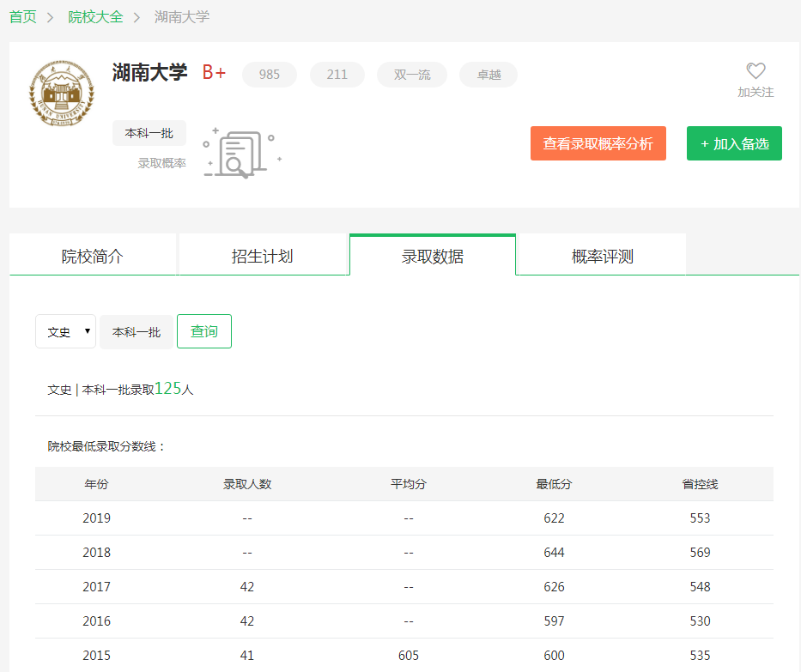Open the 文史 subject dropdown
The height and width of the screenshot is (672, 801).
point(65,331)
